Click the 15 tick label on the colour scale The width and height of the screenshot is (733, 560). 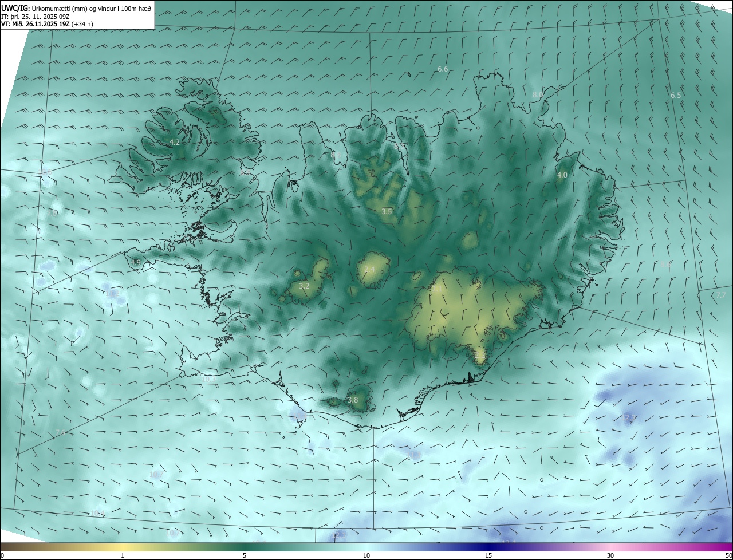point(488,555)
